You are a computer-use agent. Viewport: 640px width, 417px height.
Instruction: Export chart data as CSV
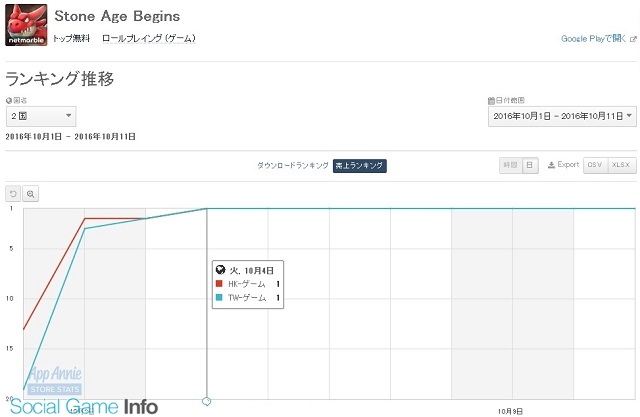click(x=595, y=165)
